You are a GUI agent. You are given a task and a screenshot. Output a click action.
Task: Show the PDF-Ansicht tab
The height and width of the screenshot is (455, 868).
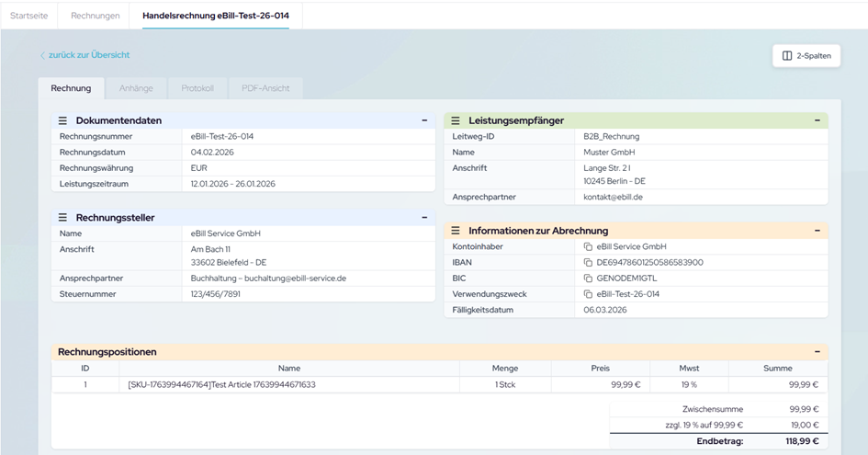pyautogui.click(x=265, y=88)
